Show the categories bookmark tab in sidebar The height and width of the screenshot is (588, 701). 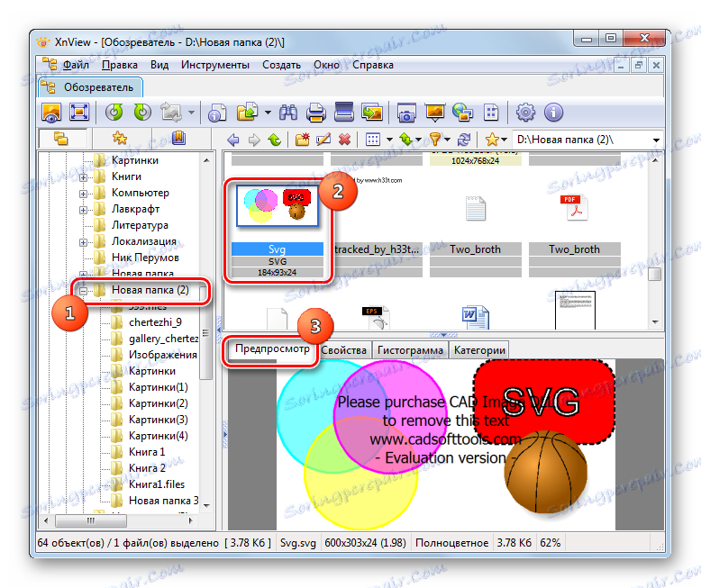(178, 139)
